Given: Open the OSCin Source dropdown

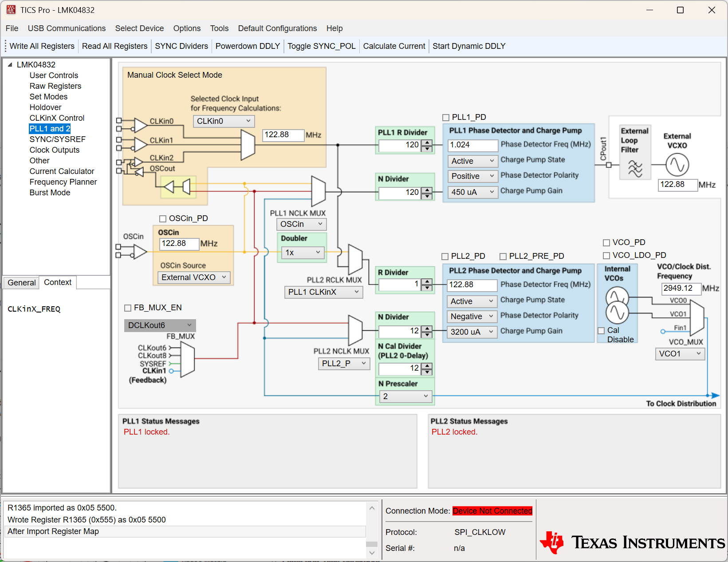Looking at the screenshot, I should (x=194, y=277).
